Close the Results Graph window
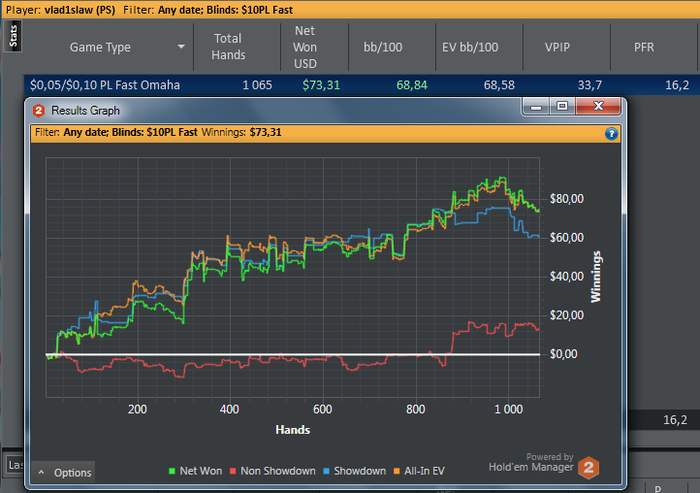The height and width of the screenshot is (493, 700). pyautogui.click(x=598, y=106)
